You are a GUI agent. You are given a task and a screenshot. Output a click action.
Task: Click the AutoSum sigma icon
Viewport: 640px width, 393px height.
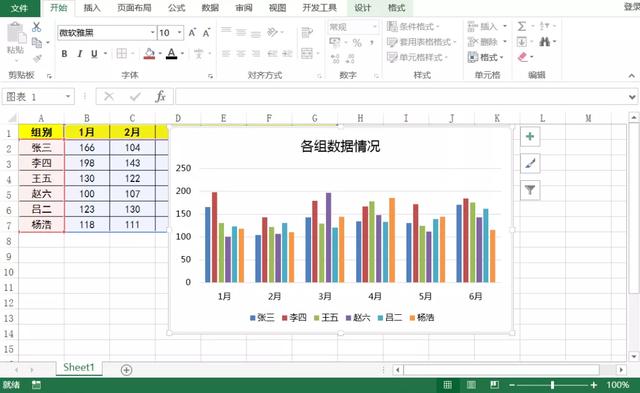point(522,27)
